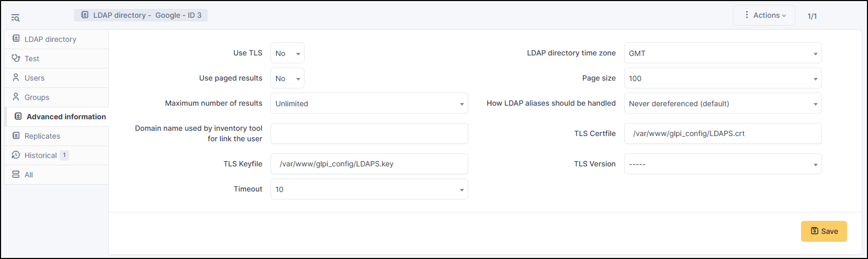Click the Domain name inventory tool field
The image size is (868, 259).
coord(369,133)
